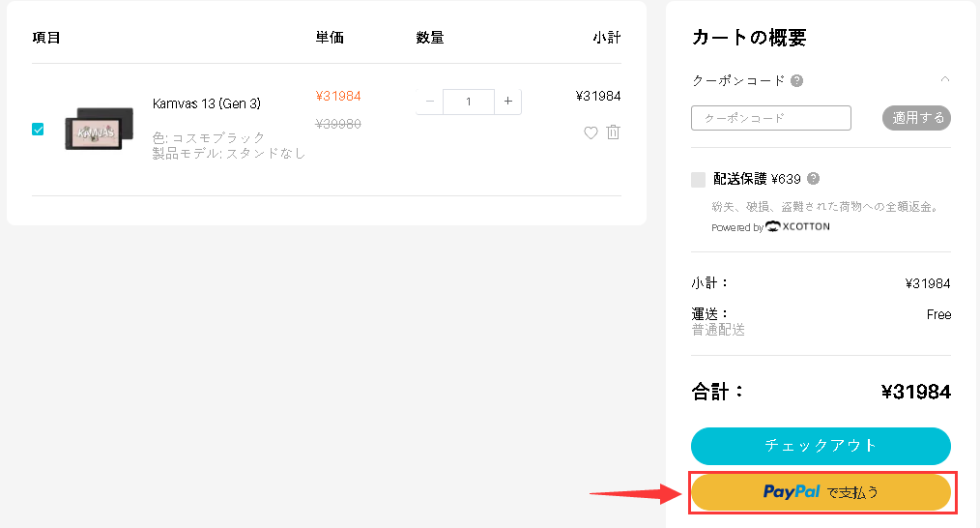The height and width of the screenshot is (528, 980).
Task: Enable 配送保護 ¥639 checkbox
Action: point(698,180)
